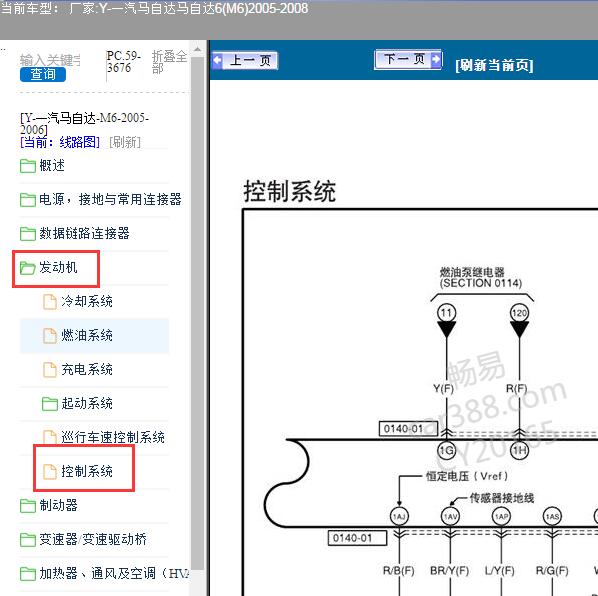The height and width of the screenshot is (596, 598).
Task: Click the PC.59-3676 text
Action: point(124,62)
